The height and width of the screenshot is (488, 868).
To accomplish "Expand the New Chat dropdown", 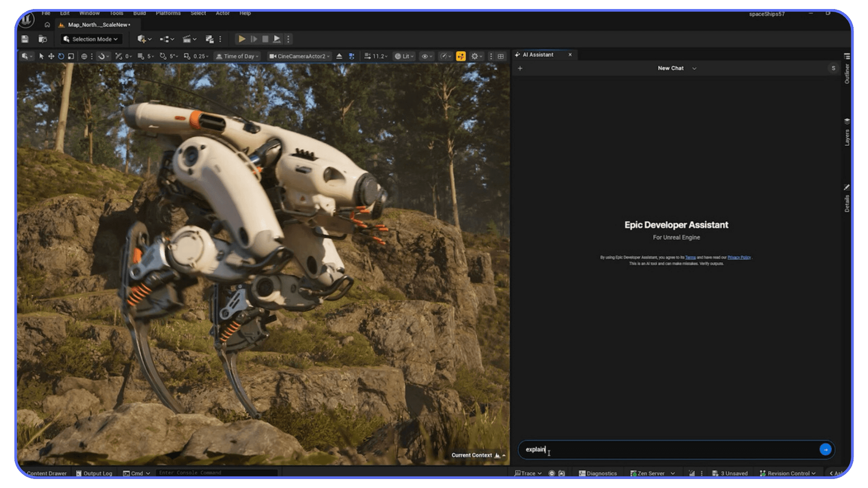I will click(677, 68).
